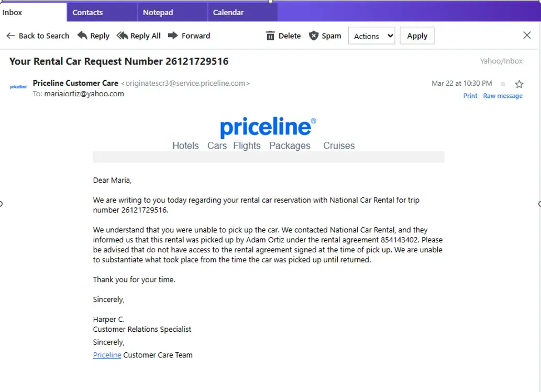Open the Priceline link in signature
The image size is (541, 392).
107,355
